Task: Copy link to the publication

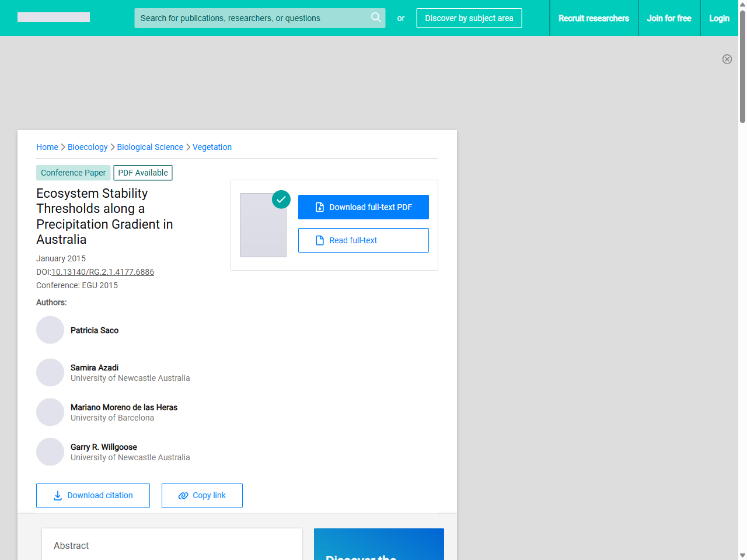Action: pos(202,495)
